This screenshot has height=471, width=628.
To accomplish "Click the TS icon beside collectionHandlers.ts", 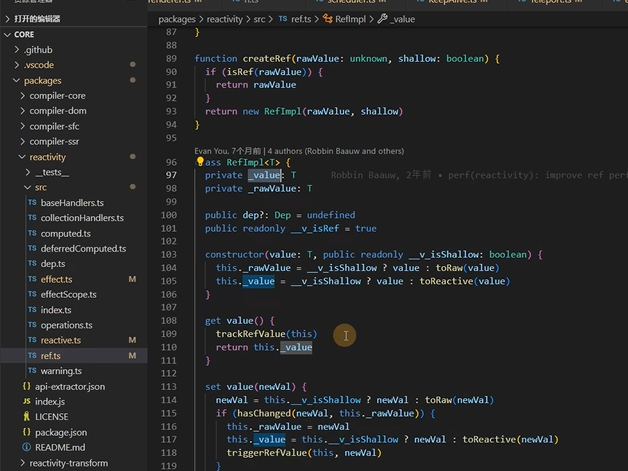I will tap(32, 217).
